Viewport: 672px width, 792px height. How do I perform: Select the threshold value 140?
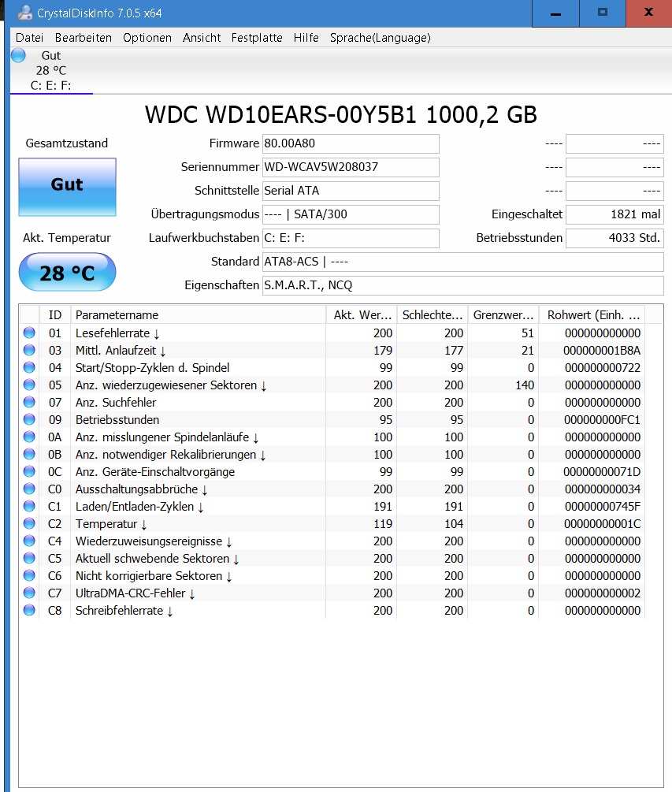(x=525, y=385)
